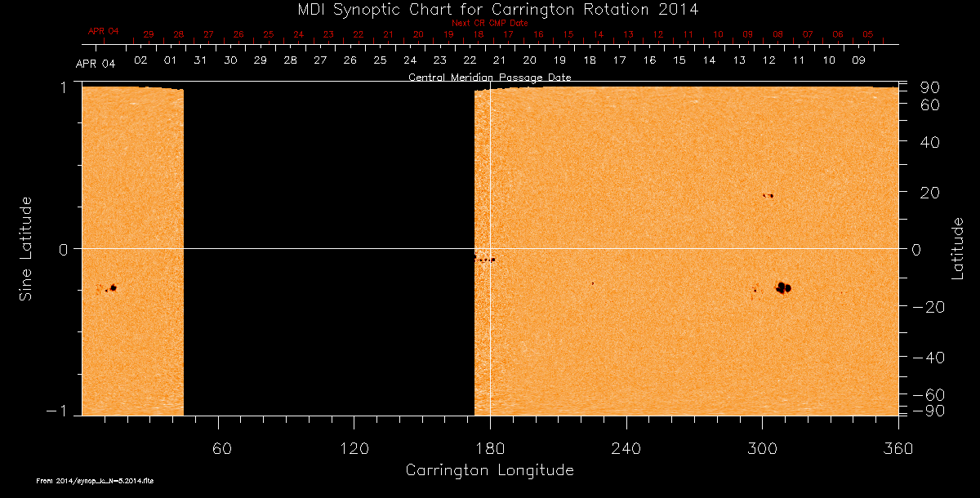
Task: Click the "Central Meridian Passage Date" label
Action: (x=490, y=78)
